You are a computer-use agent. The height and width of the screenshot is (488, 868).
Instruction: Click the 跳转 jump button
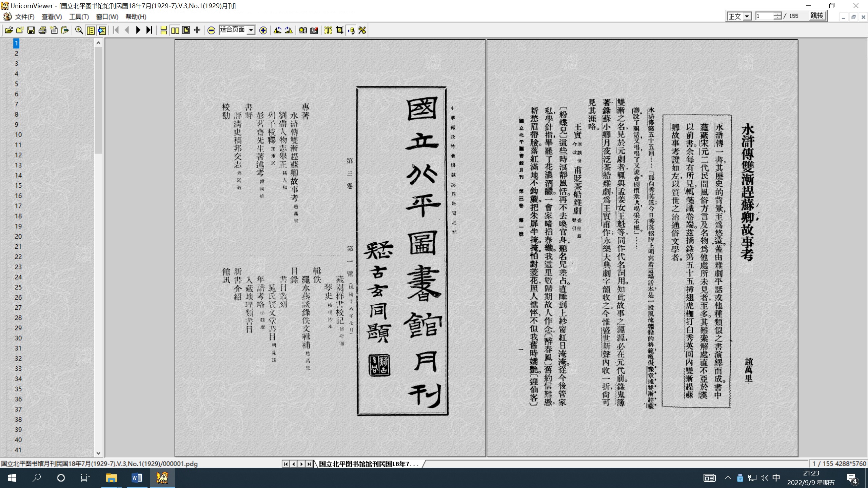pos(817,16)
